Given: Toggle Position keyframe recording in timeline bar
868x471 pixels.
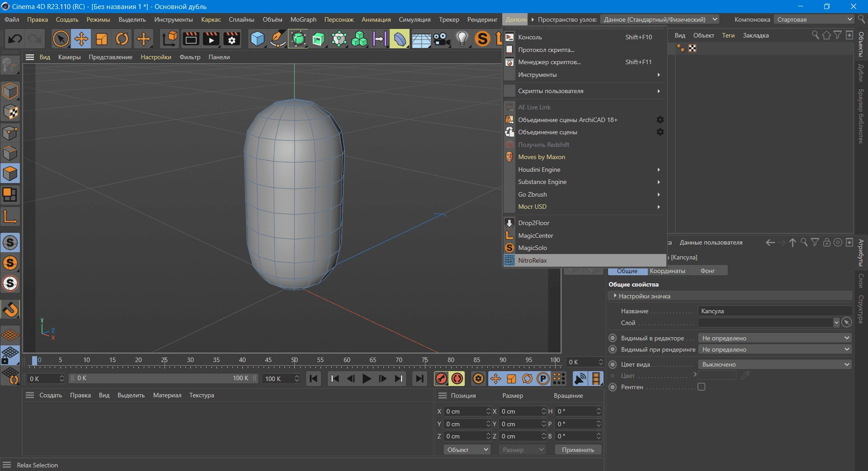Looking at the screenshot, I should pos(496,379).
